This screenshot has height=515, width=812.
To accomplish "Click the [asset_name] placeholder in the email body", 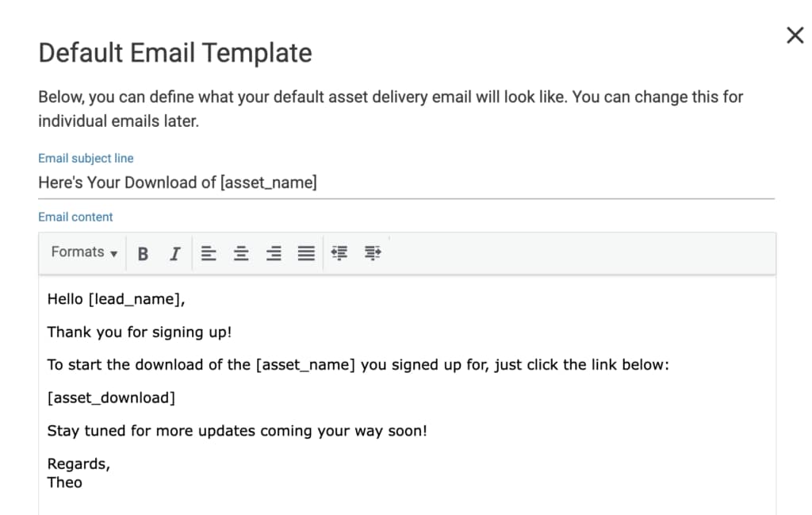I will click(x=306, y=365).
